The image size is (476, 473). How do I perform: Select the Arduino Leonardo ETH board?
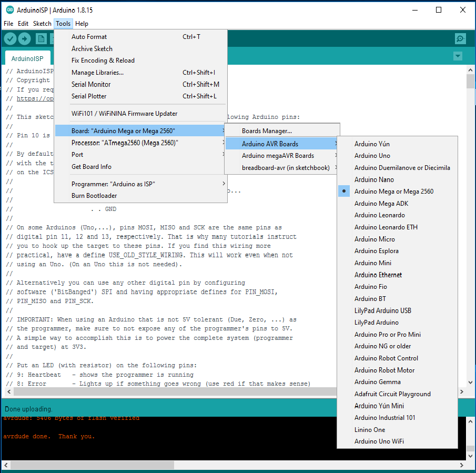tap(398, 227)
